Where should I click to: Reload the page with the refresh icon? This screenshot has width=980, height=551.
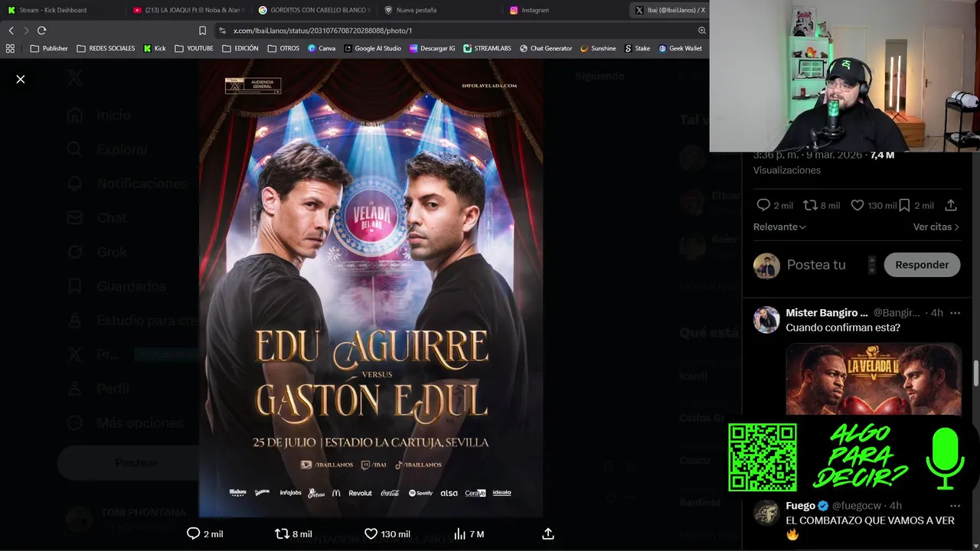pyautogui.click(x=41, y=31)
